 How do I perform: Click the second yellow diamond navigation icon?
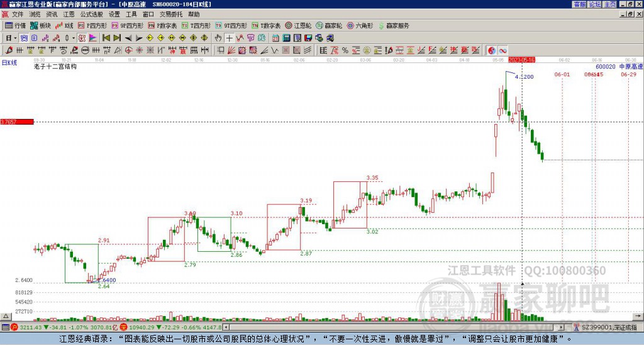click(160, 38)
